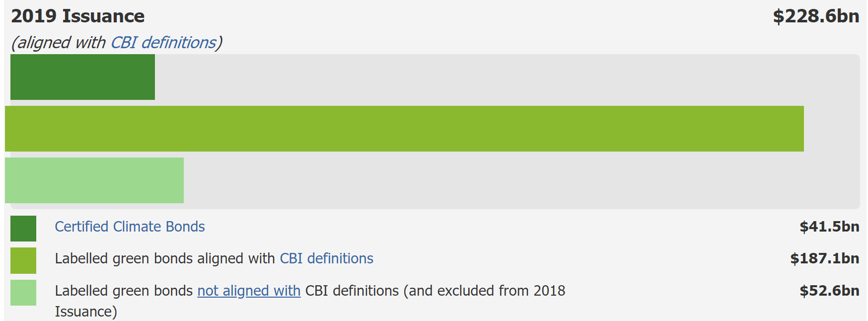Click the $187.1bn value

point(824,258)
